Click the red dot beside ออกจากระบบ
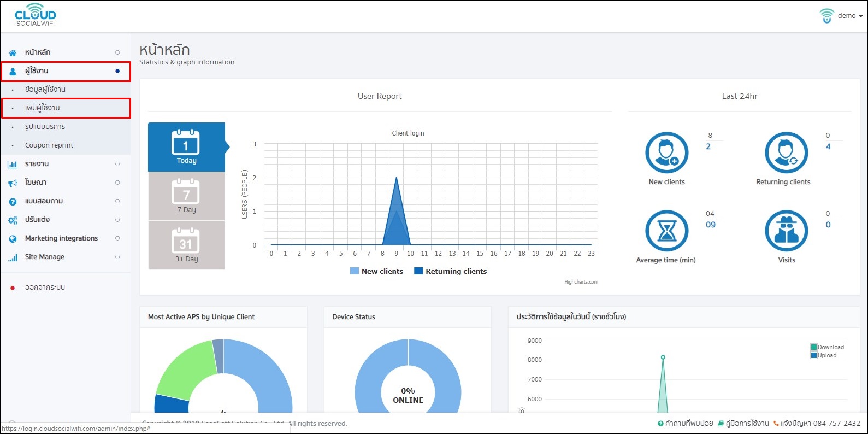Screen dimensions: 868x434 (x=13, y=288)
